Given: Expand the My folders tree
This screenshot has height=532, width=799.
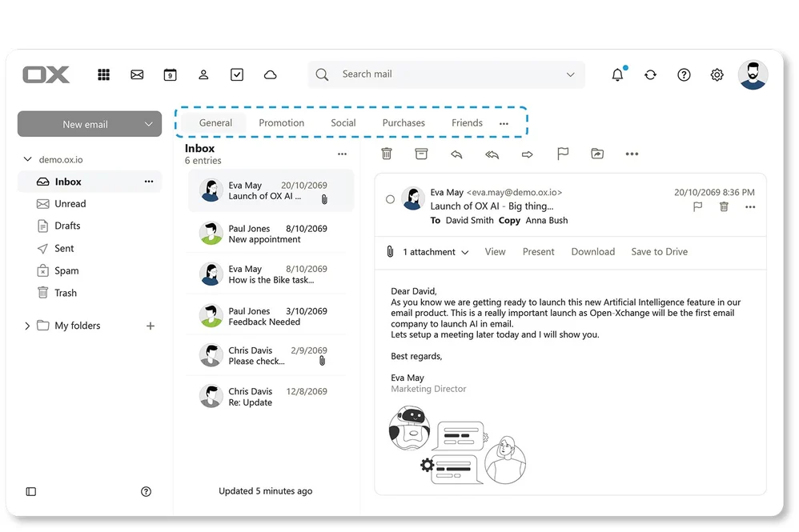Looking at the screenshot, I should [27, 326].
